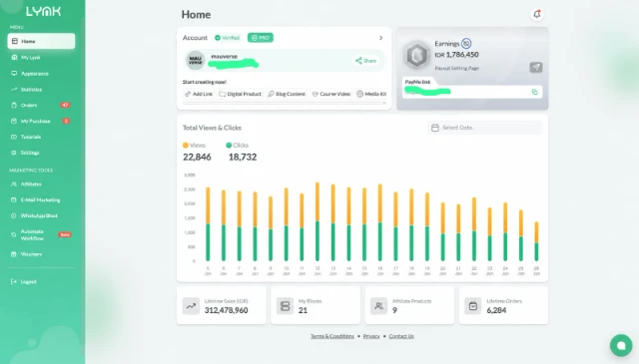Click lifetime sales value 312,478,960

click(x=227, y=310)
